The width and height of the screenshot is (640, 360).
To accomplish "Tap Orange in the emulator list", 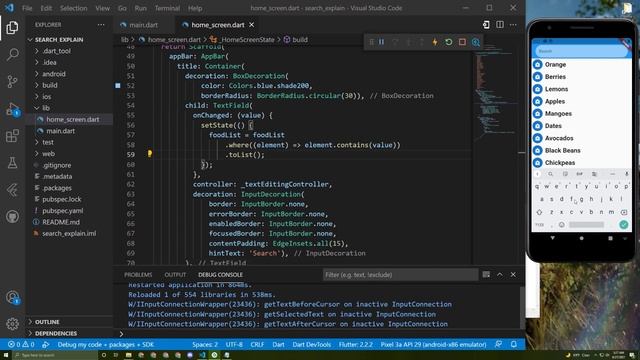I will 555,64.
